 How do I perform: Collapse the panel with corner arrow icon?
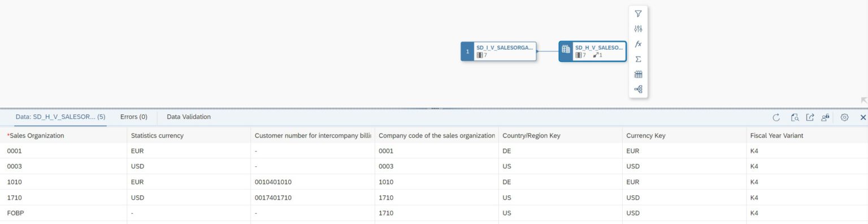coord(863,100)
